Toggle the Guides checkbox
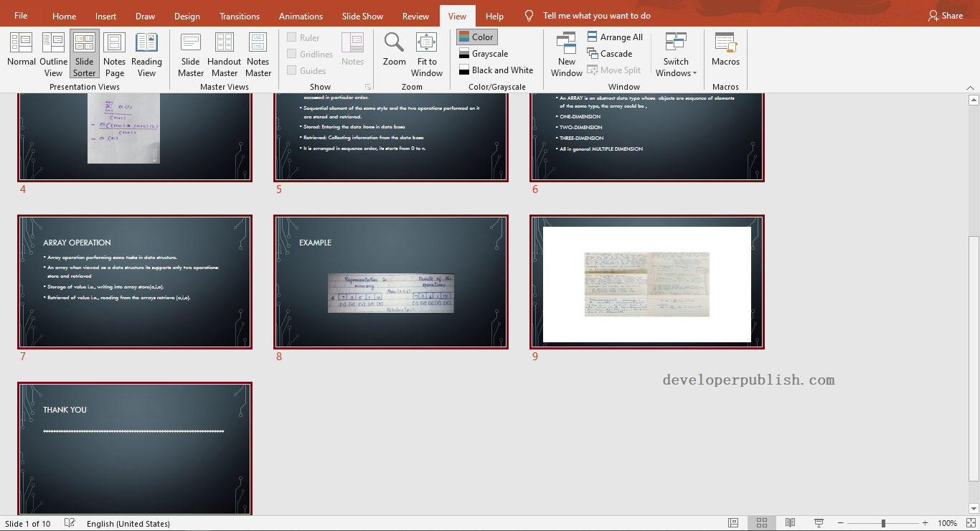980x531 pixels. pyautogui.click(x=306, y=70)
